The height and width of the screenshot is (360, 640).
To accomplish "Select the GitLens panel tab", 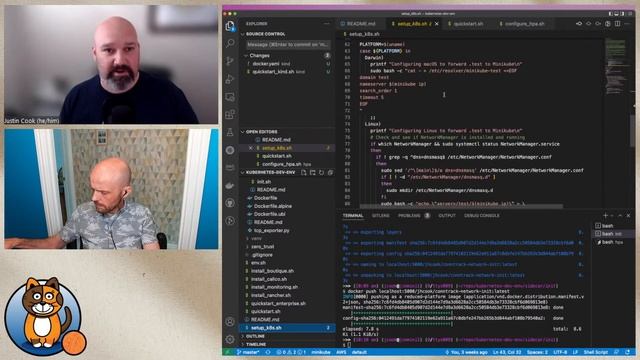I will (x=380, y=216).
